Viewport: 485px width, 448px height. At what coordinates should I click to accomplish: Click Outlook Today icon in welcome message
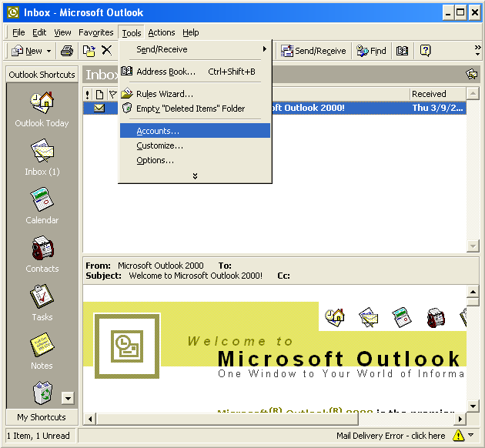point(335,317)
